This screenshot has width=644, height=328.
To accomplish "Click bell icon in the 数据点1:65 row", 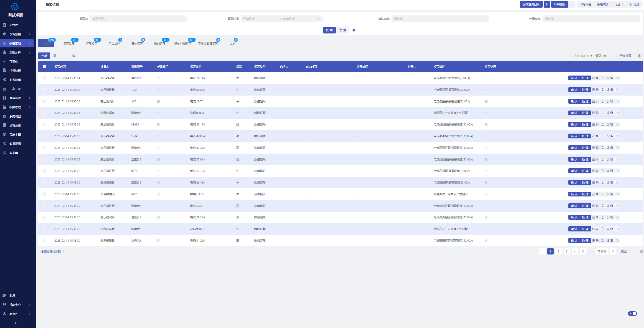I will click(x=602, y=194).
